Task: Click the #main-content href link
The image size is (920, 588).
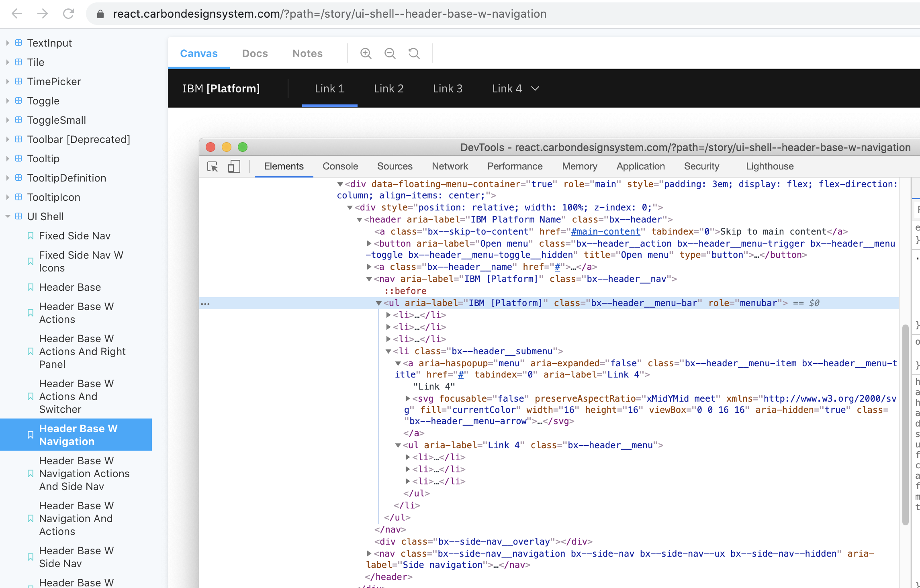Action: tap(605, 232)
